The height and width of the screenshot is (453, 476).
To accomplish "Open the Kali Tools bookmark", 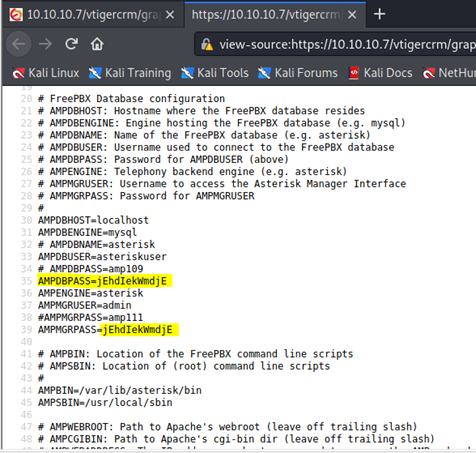I will point(215,73).
